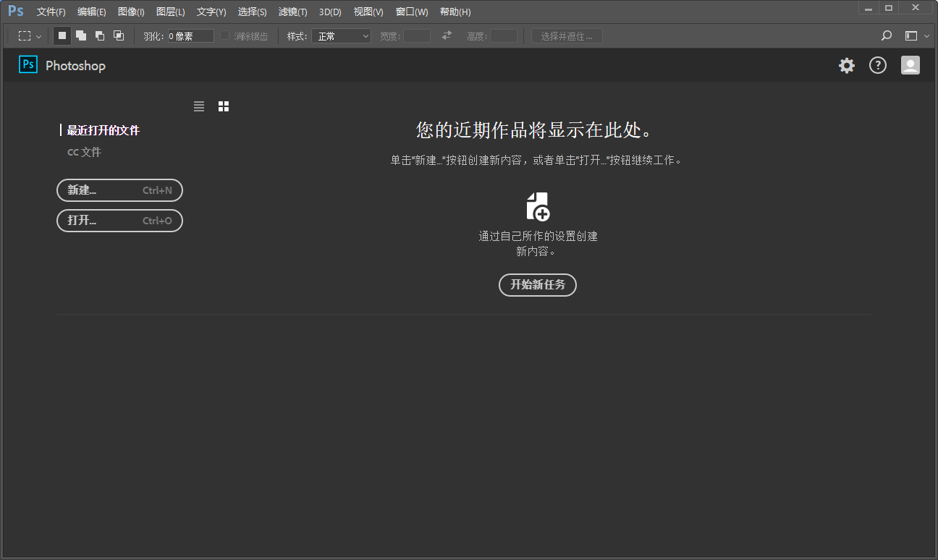938x560 pixels.
Task: Click the 开始新任务 button
Action: (538, 284)
